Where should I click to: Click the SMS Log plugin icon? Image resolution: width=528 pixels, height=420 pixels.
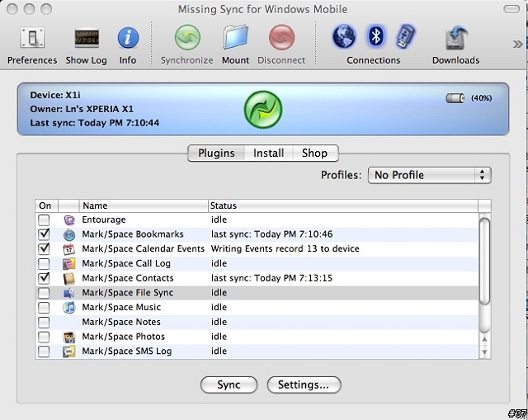click(x=69, y=352)
